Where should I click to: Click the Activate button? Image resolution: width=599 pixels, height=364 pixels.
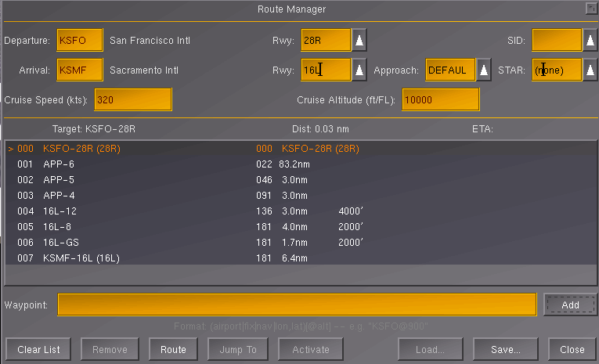click(x=311, y=349)
